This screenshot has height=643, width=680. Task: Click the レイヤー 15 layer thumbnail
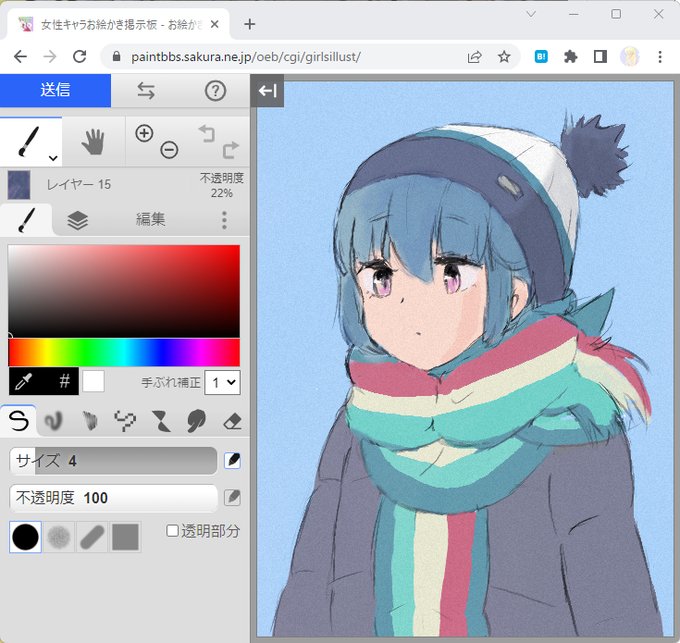coord(19,185)
